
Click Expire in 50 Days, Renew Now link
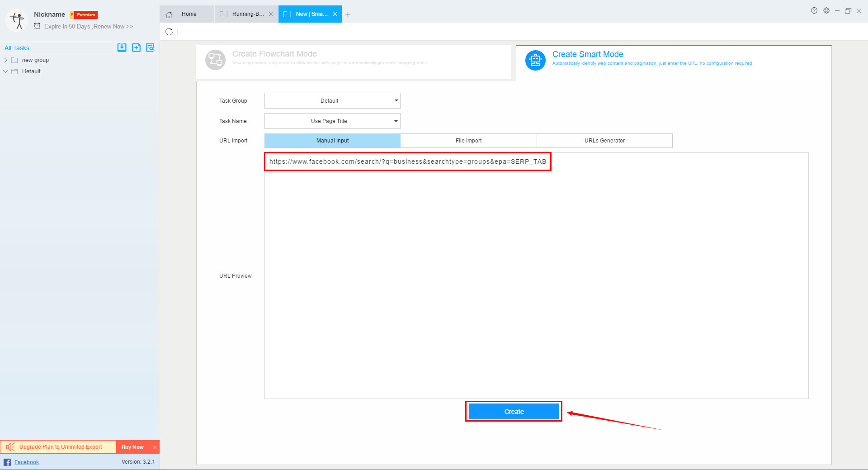tap(89, 26)
